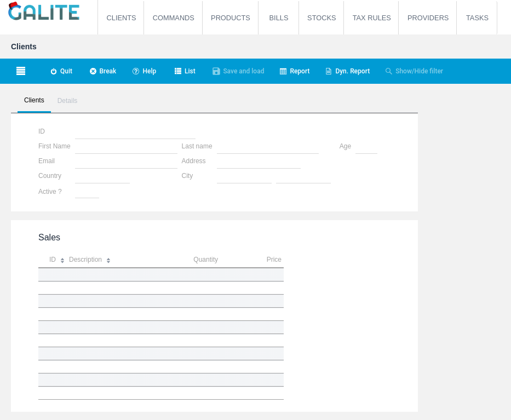Click the Age input field
The height and width of the screenshot is (420, 511).
click(366, 147)
